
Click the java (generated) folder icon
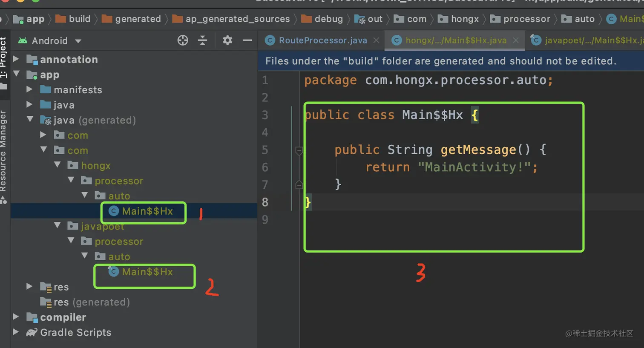(x=46, y=120)
